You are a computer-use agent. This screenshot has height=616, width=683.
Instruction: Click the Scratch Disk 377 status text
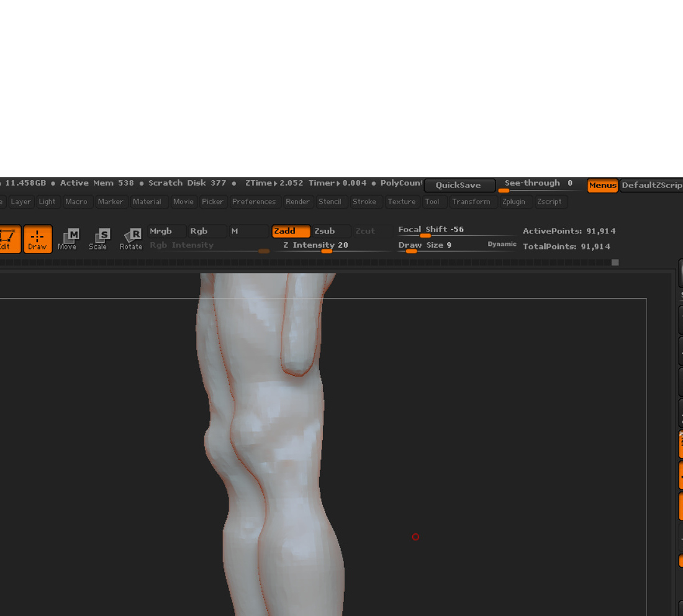188,183
